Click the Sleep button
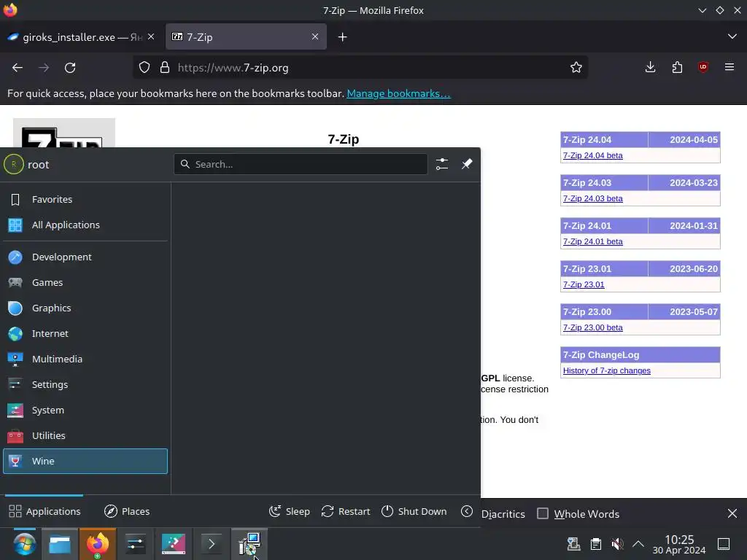 289,511
